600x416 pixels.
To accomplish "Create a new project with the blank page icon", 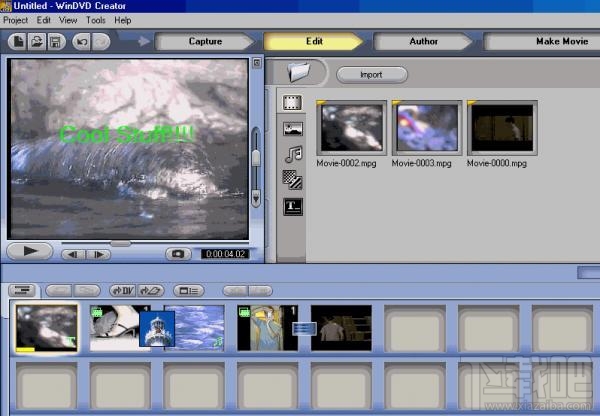I will (x=18, y=41).
